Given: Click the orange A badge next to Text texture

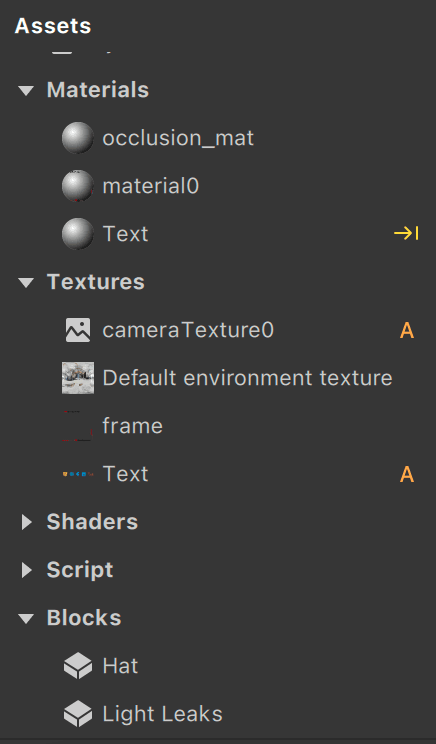Looking at the screenshot, I should (407, 474).
